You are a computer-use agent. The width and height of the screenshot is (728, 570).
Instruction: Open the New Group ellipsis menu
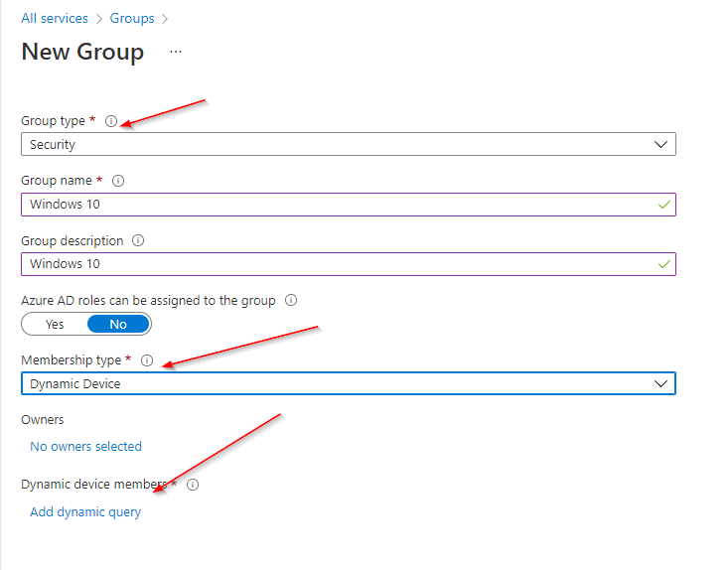[176, 52]
